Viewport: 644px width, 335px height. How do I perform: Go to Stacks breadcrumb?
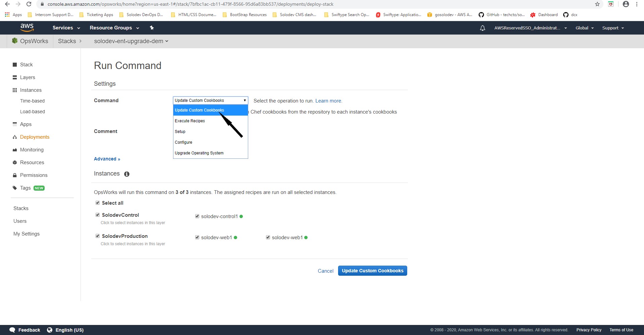[67, 41]
